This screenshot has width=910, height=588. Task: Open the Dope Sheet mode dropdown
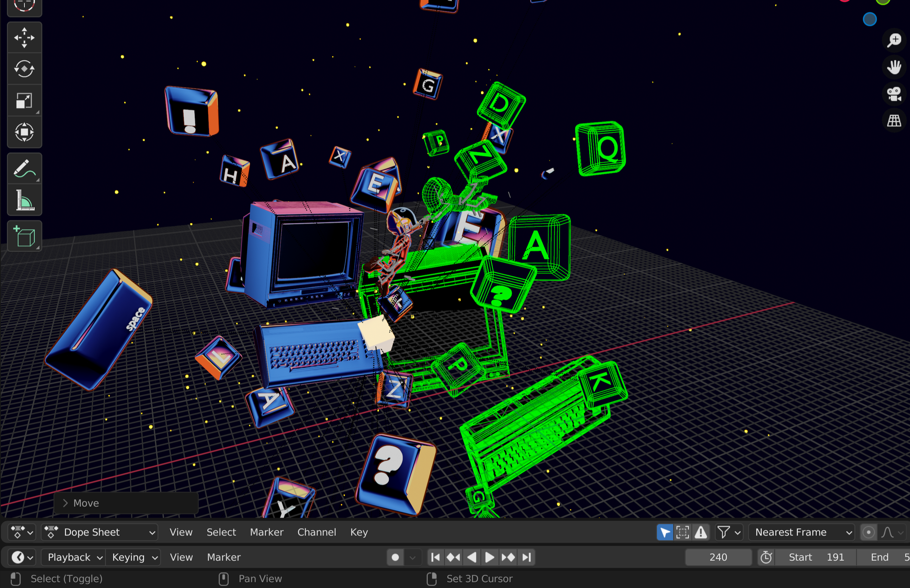100,532
